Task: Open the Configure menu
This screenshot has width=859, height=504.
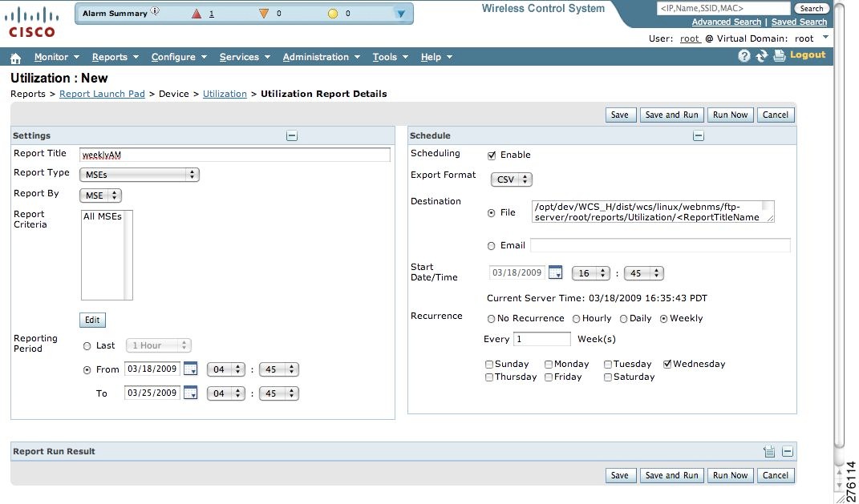Action: click(x=179, y=57)
